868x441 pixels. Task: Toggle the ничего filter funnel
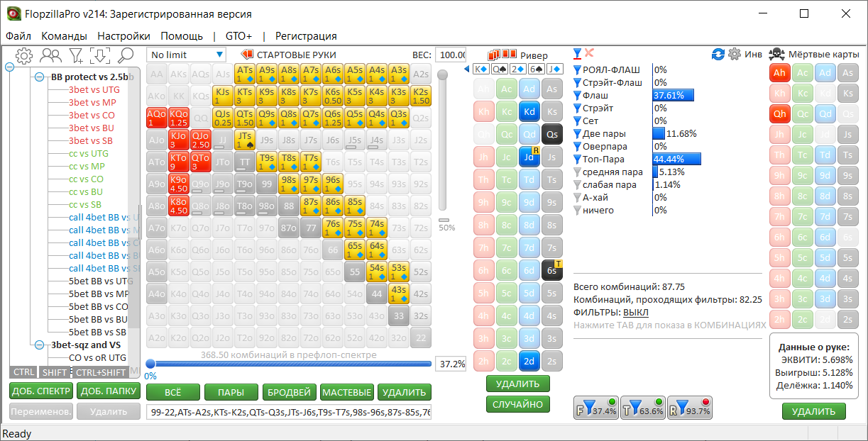(577, 210)
